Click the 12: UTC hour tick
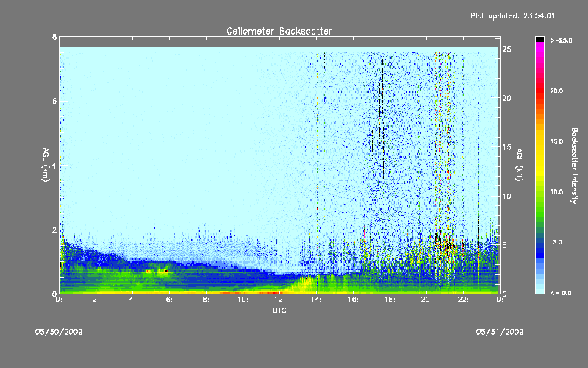 [279, 300]
